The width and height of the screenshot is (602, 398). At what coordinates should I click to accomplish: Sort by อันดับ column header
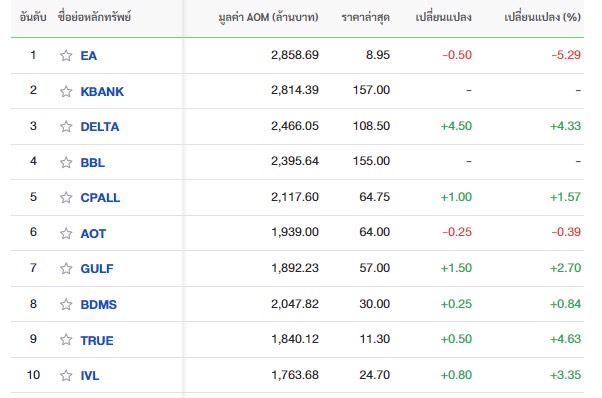33,17
